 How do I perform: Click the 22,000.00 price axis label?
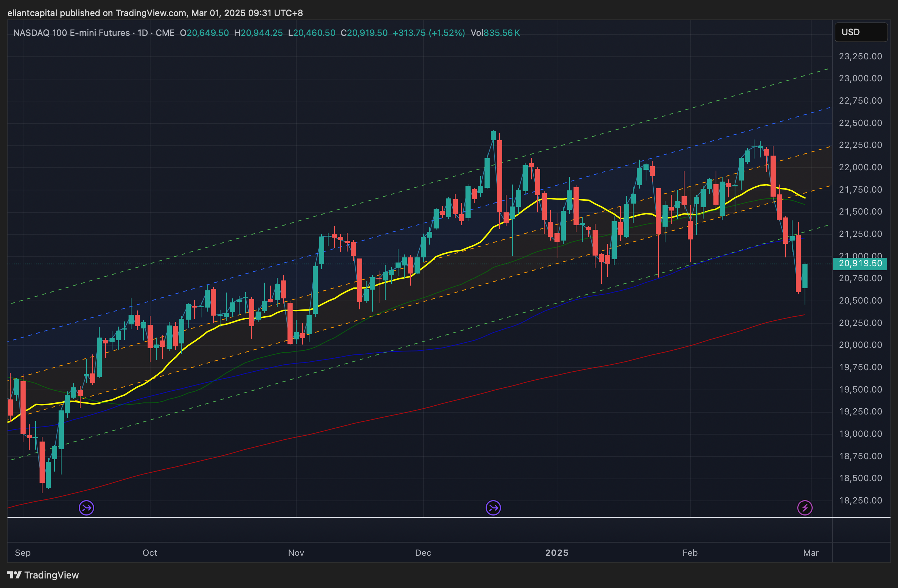860,167
